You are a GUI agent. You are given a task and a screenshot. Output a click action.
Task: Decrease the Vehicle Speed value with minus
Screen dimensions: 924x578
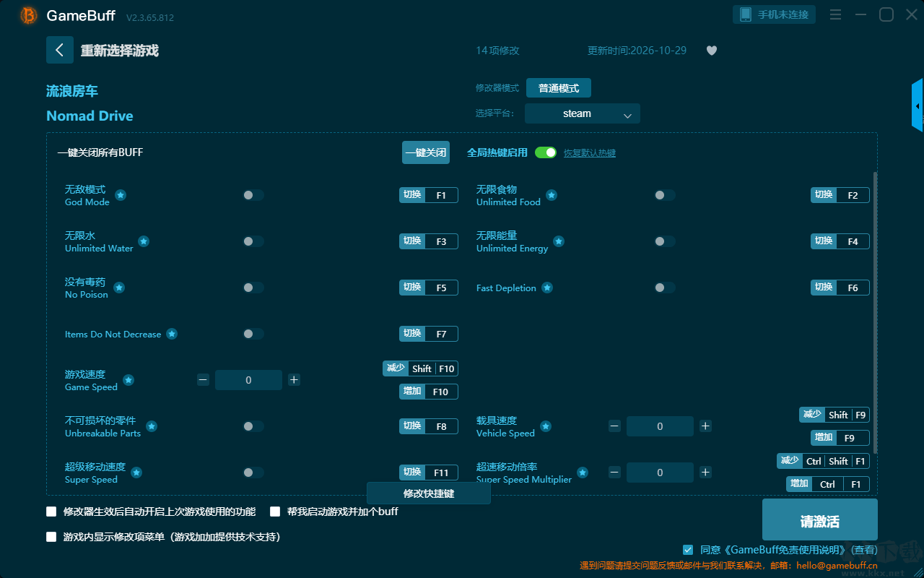point(614,426)
